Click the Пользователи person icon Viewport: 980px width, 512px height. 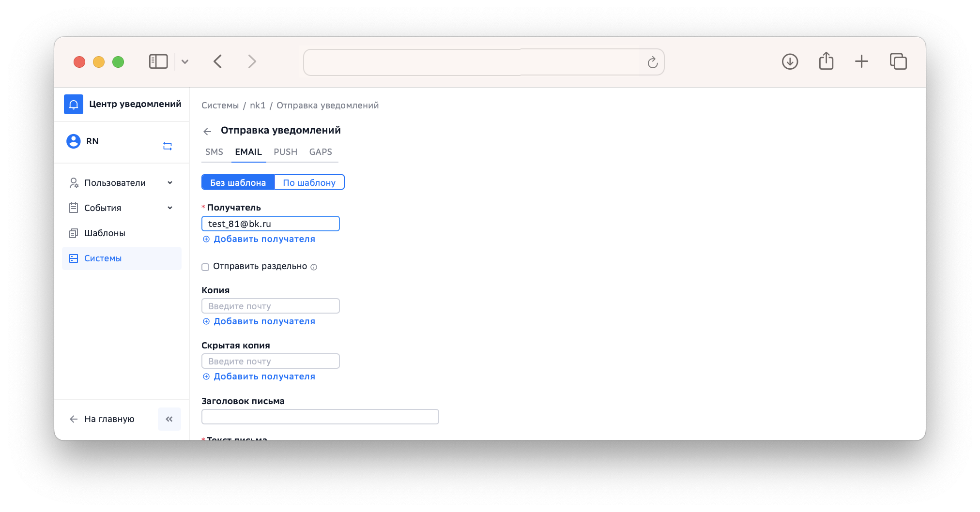pos(74,183)
